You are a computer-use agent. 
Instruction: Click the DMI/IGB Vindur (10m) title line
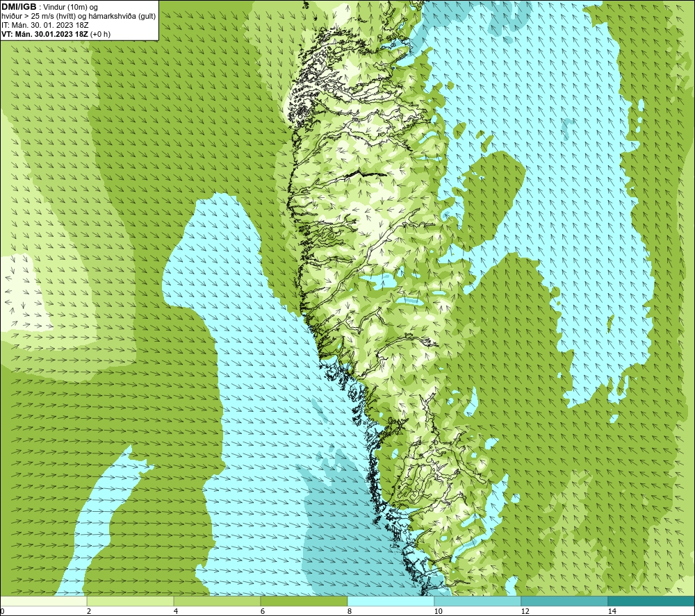point(50,7)
